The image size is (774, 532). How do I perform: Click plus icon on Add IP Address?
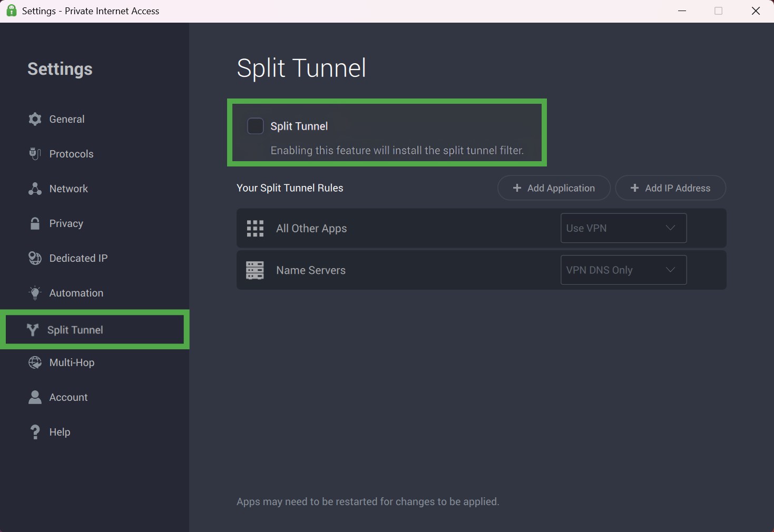click(634, 188)
